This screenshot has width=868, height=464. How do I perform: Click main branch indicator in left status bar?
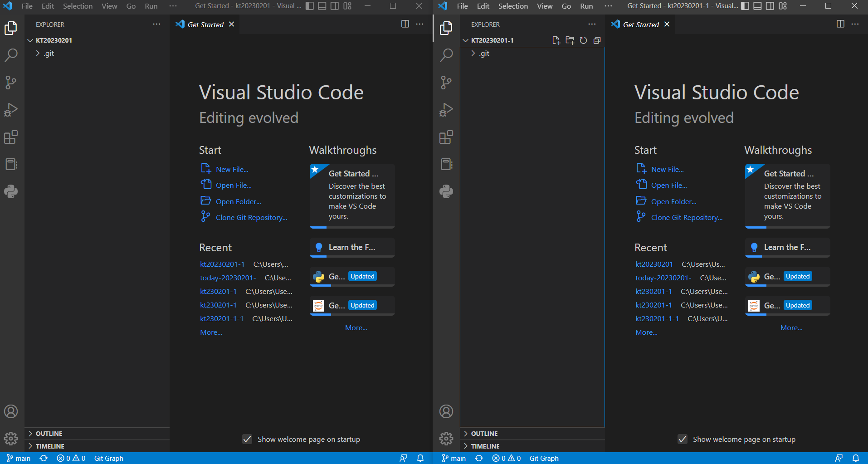(19, 458)
